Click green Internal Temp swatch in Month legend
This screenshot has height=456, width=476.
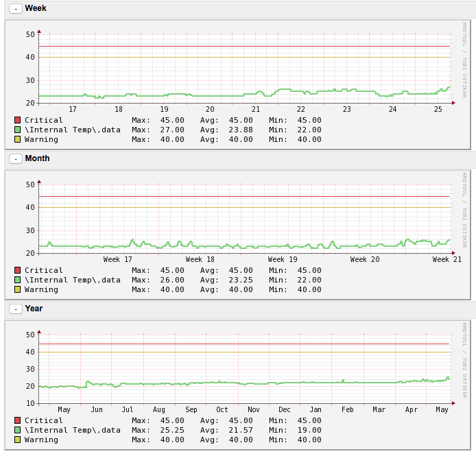(17, 280)
